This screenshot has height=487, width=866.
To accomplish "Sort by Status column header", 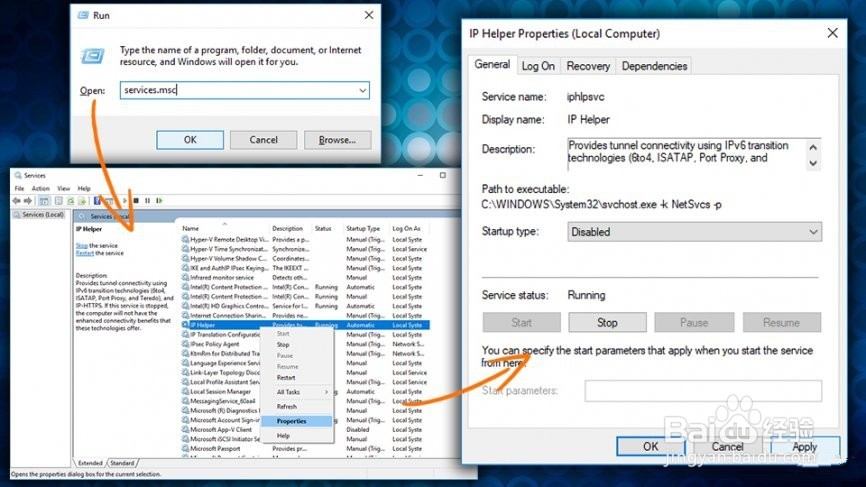I will point(323,228).
